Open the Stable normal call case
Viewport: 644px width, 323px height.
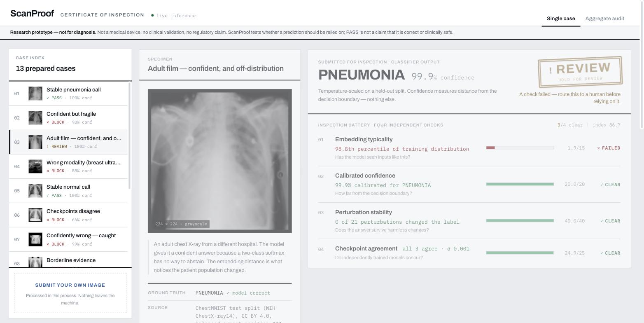[68, 191]
